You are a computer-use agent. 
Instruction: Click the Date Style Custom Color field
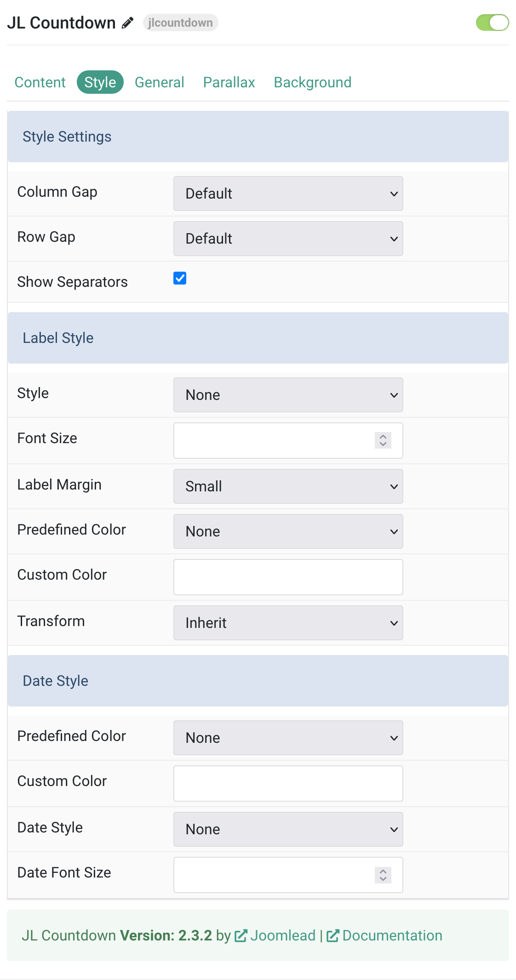(288, 783)
